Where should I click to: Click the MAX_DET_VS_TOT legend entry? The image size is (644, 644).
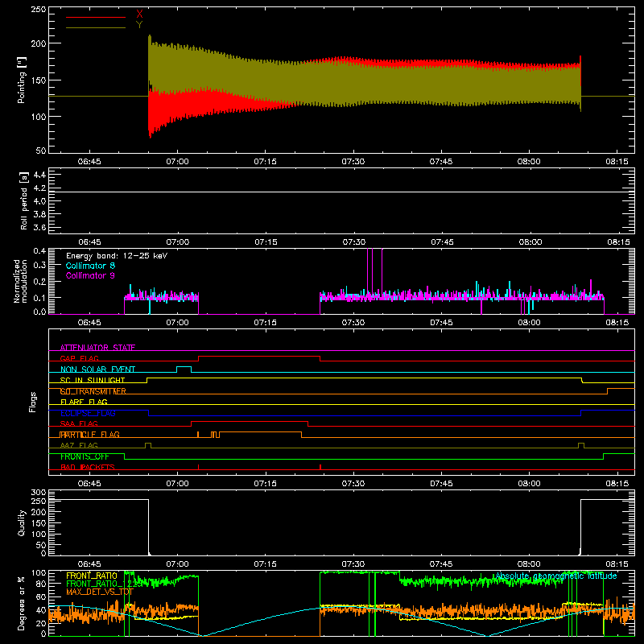click(x=100, y=592)
